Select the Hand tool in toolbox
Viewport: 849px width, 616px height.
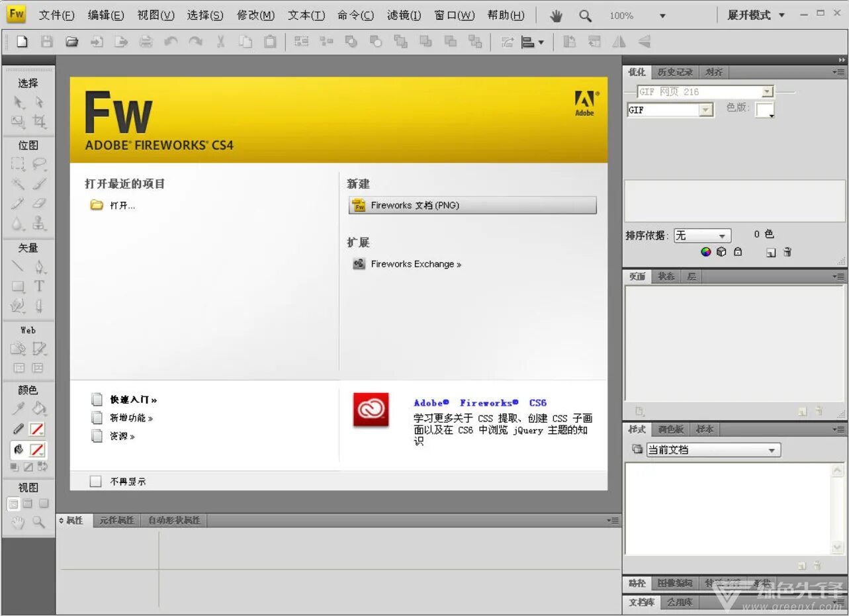[19, 523]
